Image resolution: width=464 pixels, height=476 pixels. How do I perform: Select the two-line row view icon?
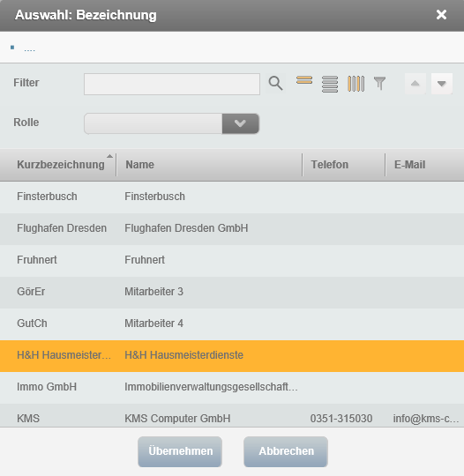(304, 80)
